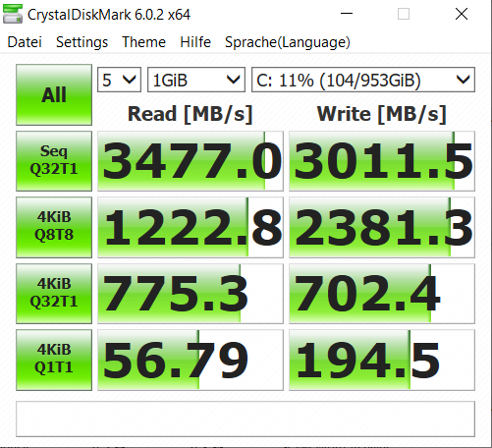
Task: Select the Seq read result 3477.0
Action: pos(191,161)
